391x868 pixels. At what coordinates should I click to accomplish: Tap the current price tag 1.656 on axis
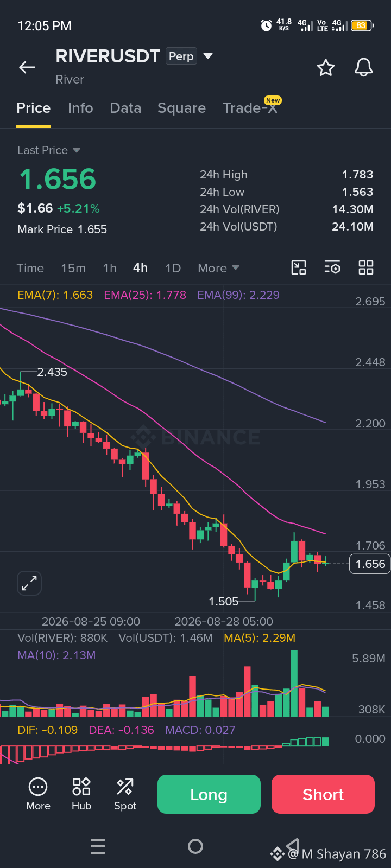(x=370, y=564)
